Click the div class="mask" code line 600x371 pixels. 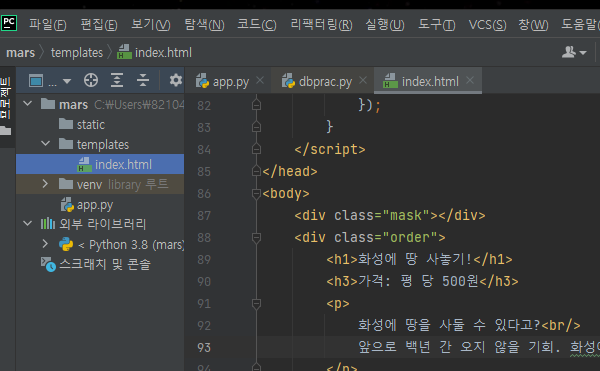coord(390,215)
